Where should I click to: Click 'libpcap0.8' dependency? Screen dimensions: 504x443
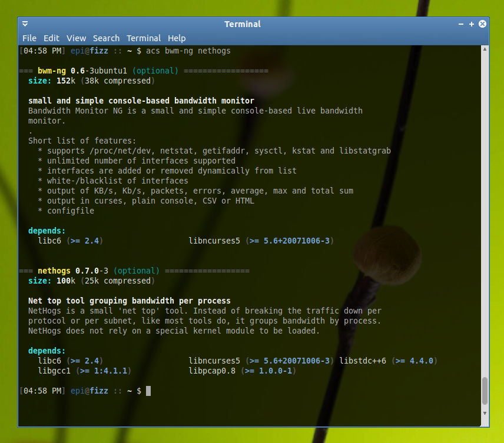[x=212, y=371]
